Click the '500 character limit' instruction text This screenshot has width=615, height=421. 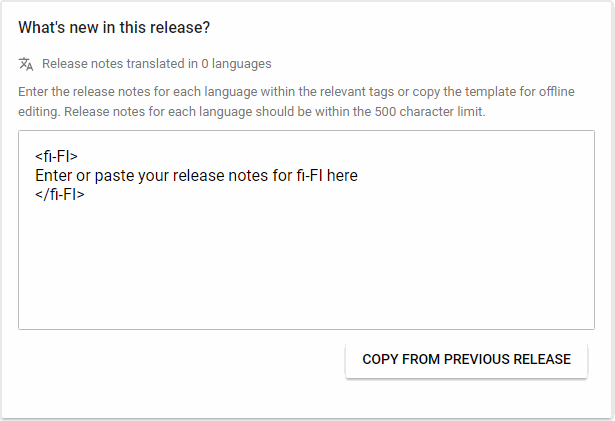[x=430, y=111]
